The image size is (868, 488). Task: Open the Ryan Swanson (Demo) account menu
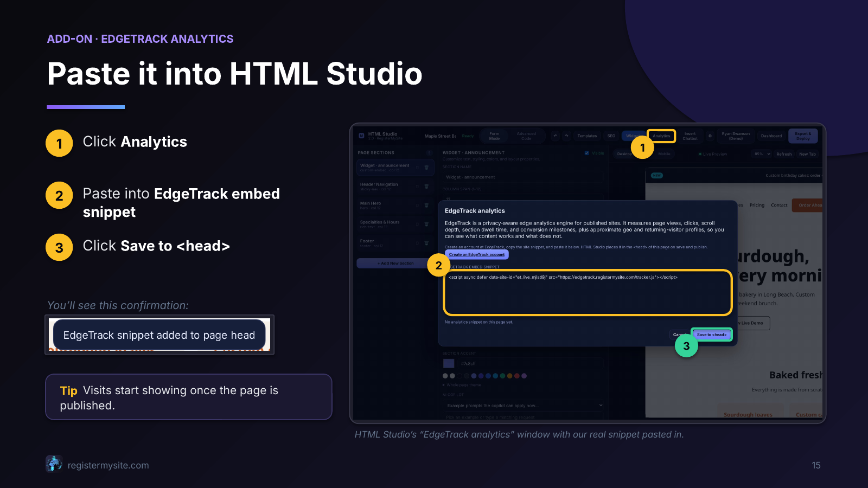736,136
